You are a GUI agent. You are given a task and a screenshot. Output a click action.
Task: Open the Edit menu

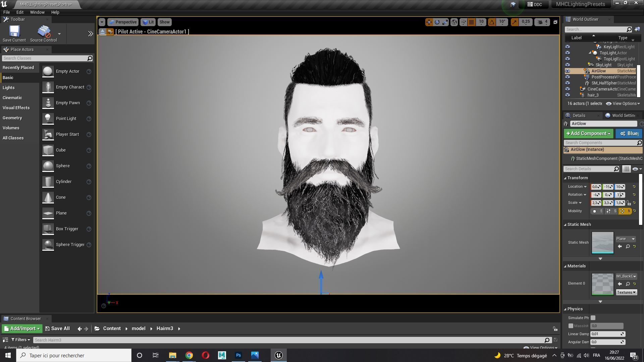tap(20, 12)
